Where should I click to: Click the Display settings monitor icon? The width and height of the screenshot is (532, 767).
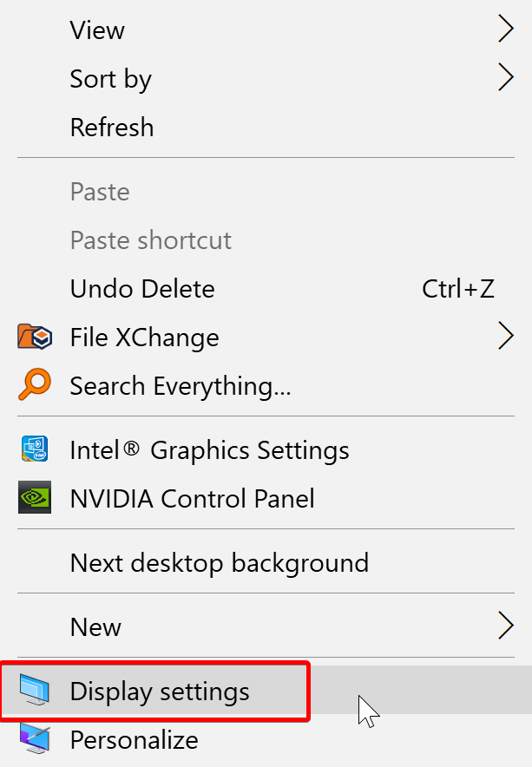(x=35, y=692)
